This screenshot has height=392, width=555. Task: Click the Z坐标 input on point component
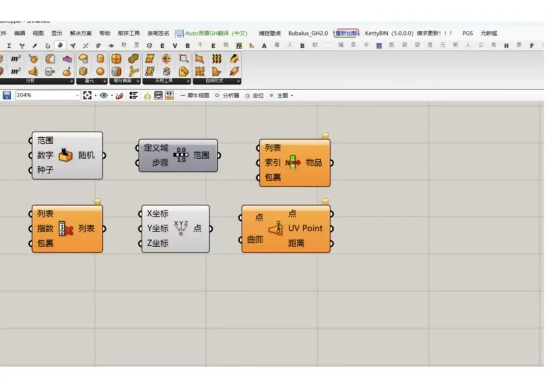click(x=158, y=243)
